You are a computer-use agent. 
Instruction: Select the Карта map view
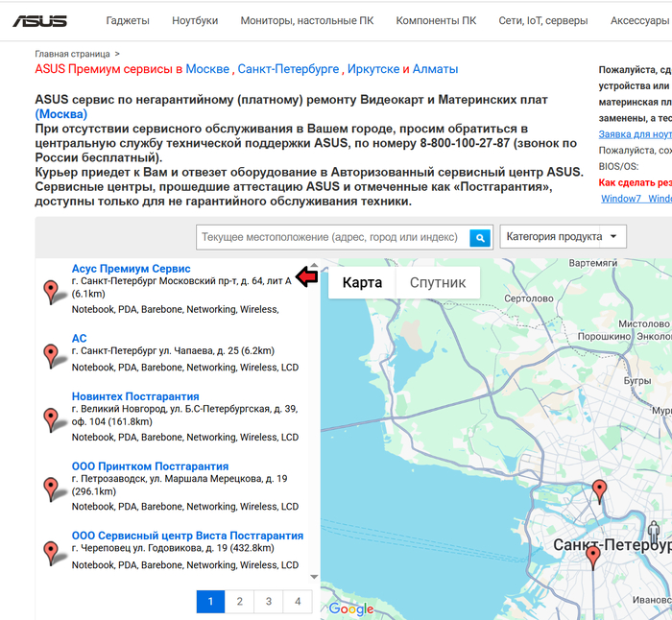point(362,282)
